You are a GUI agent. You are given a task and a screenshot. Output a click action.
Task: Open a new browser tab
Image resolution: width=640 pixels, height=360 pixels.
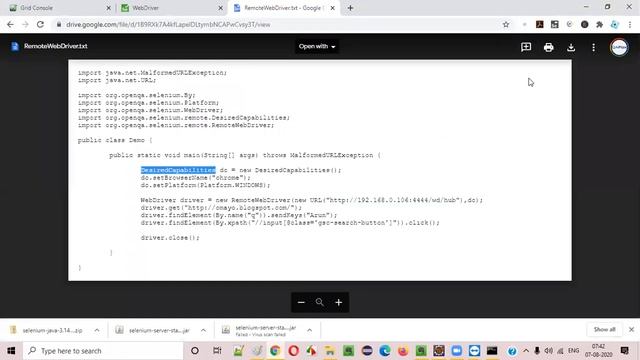[x=350, y=8]
